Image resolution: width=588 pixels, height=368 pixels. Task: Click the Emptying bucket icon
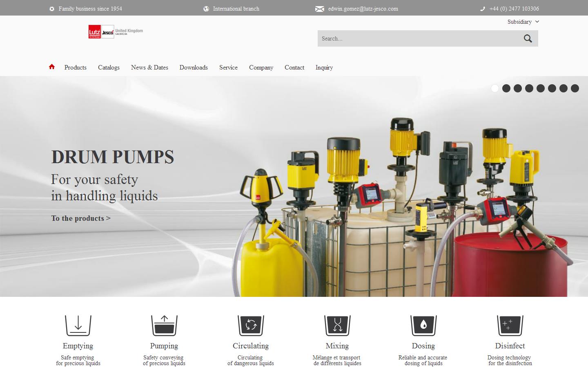pos(78,324)
